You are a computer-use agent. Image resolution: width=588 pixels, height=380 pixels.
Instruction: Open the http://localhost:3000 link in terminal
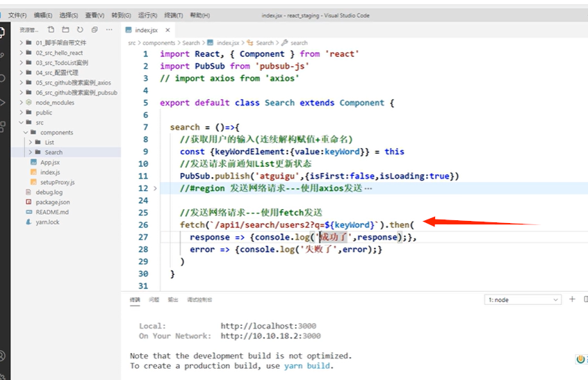[268, 326]
